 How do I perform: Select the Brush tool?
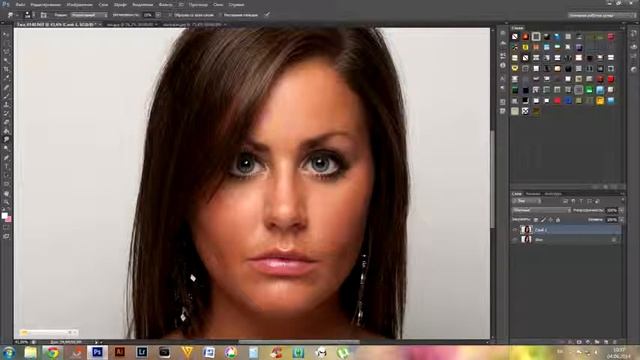[x=6, y=96]
